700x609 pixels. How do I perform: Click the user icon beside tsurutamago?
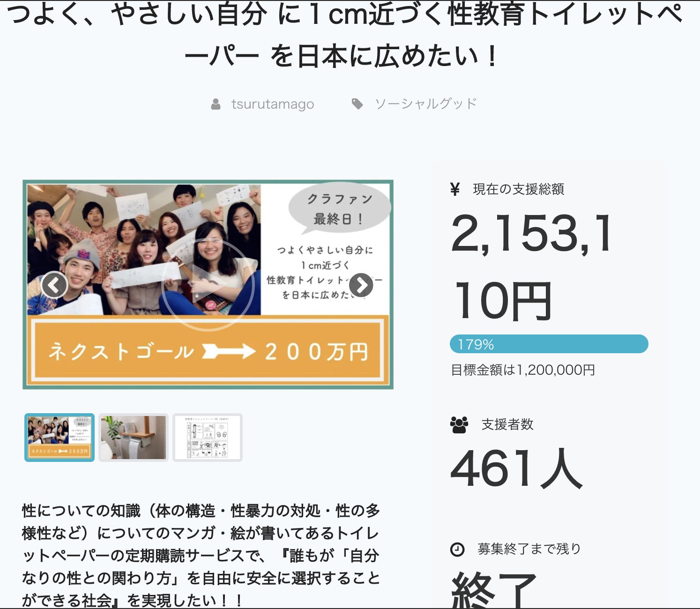(x=216, y=104)
